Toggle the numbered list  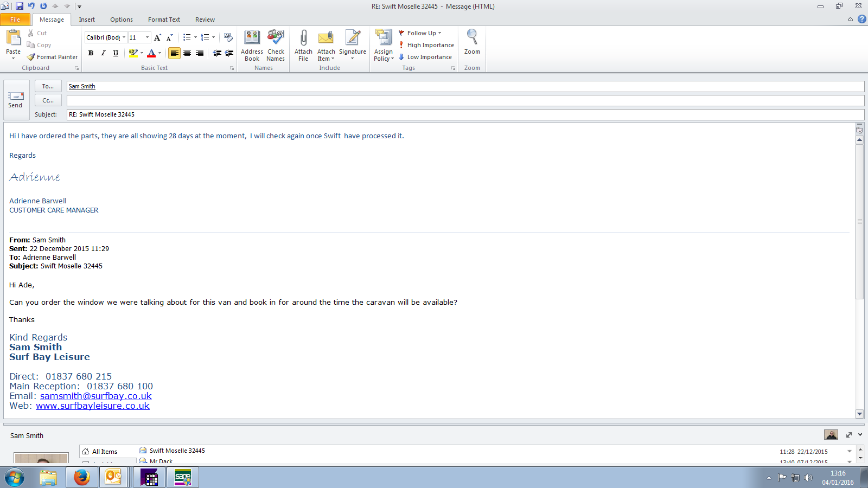tap(205, 37)
